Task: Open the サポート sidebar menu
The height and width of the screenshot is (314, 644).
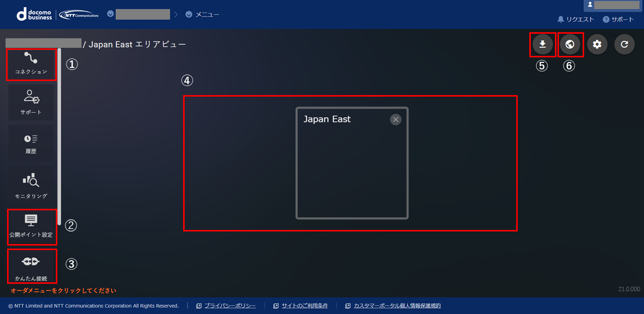Action: (31, 102)
